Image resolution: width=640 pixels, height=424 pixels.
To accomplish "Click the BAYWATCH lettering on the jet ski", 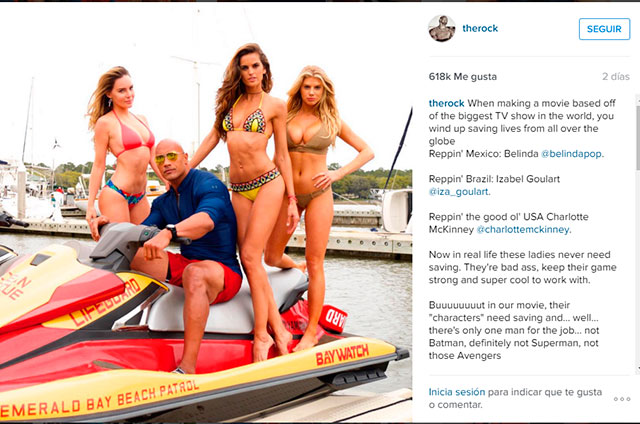I will 342,355.
